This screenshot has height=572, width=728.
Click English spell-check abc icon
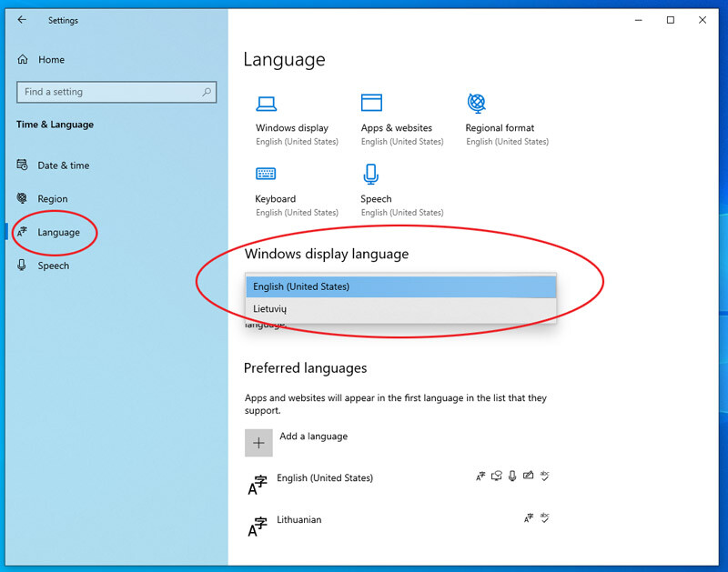pyautogui.click(x=544, y=476)
